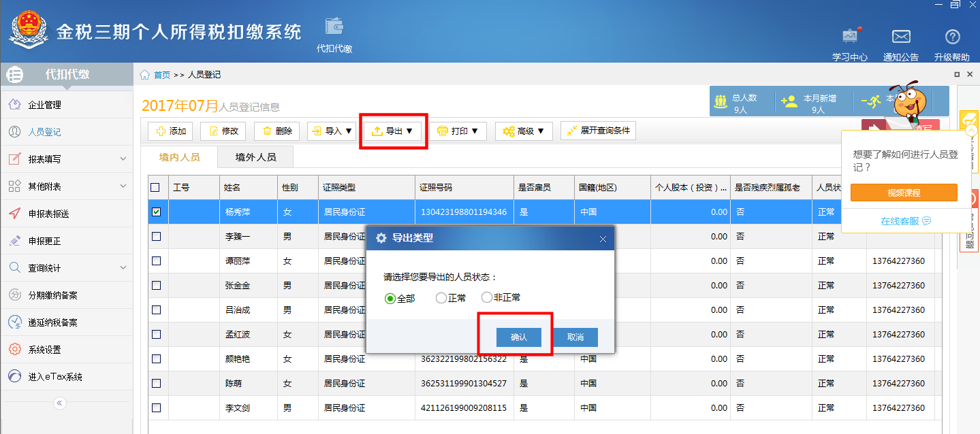
Task: Open the 通知公告 envelope icon
Action: [x=901, y=37]
